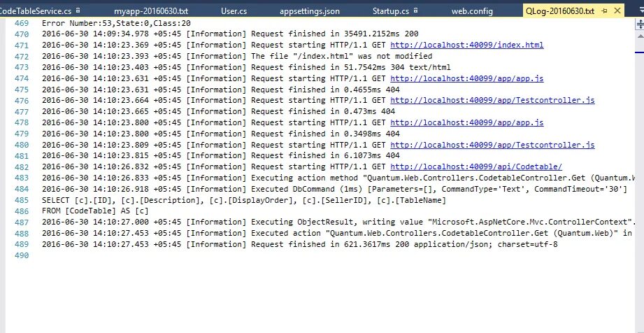
Task: Click empty line number 490 in the margin
Action: (x=22, y=255)
